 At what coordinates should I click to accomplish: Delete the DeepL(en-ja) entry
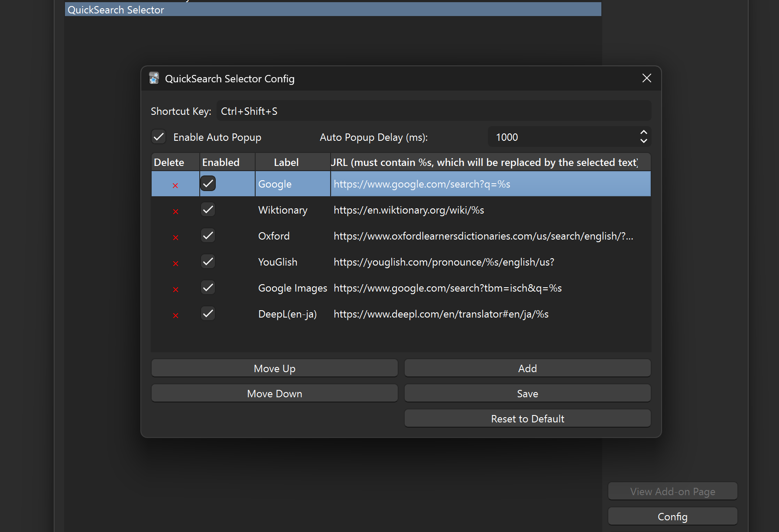click(175, 315)
